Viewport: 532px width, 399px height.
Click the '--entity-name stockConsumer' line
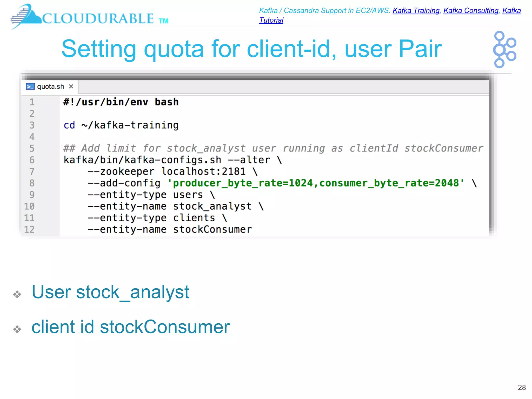pos(170,229)
